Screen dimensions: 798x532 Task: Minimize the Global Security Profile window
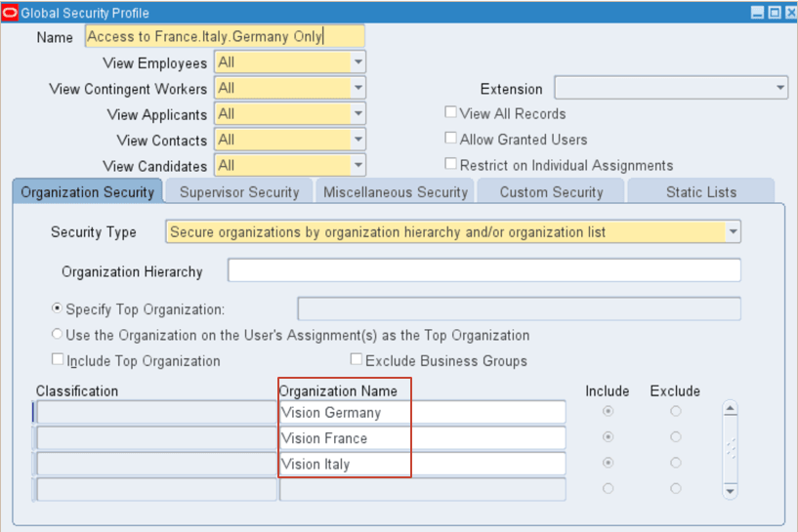tap(757, 13)
